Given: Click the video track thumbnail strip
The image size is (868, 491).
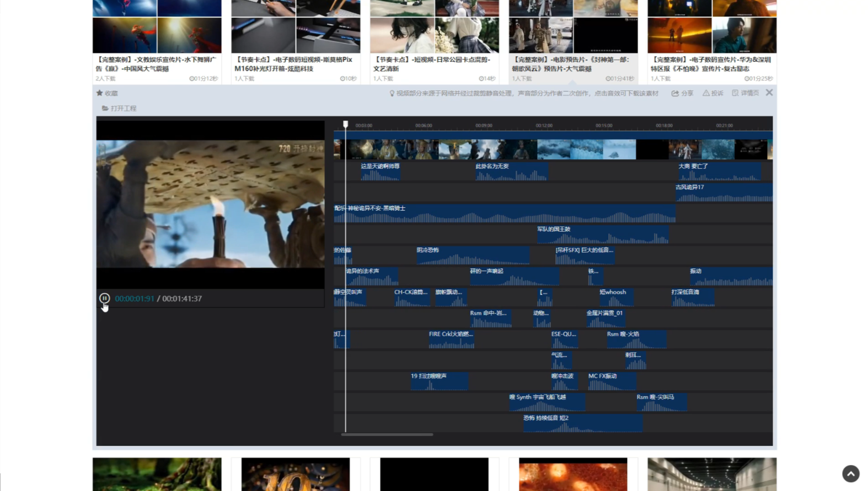Looking at the screenshot, I should click(553, 149).
